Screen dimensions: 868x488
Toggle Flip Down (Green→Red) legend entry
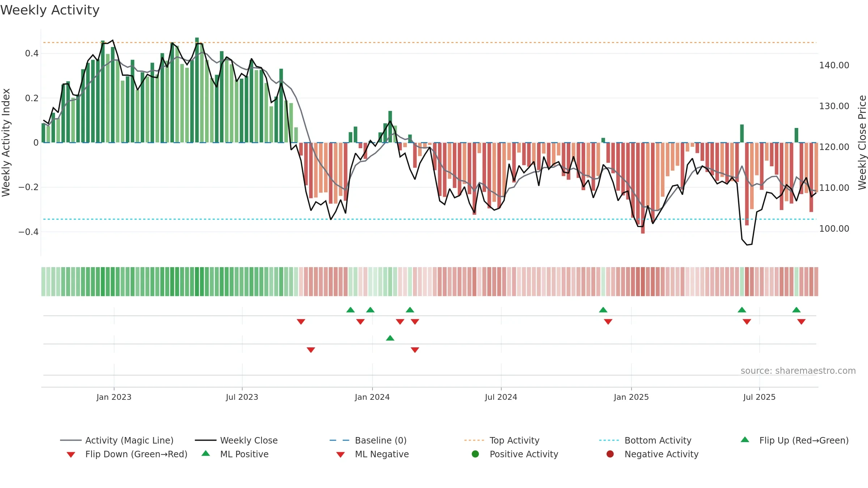tap(127, 454)
